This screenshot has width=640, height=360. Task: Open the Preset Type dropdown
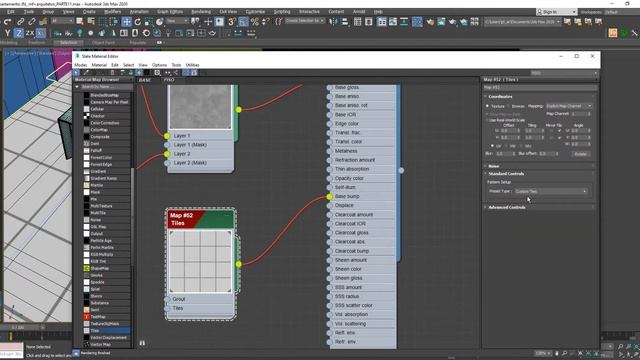pyautogui.click(x=551, y=191)
